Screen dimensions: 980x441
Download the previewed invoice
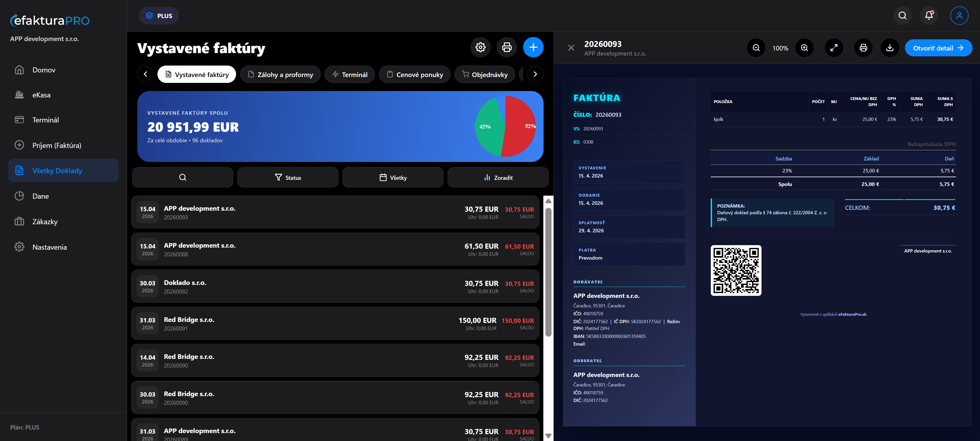[x=890, y=48]
